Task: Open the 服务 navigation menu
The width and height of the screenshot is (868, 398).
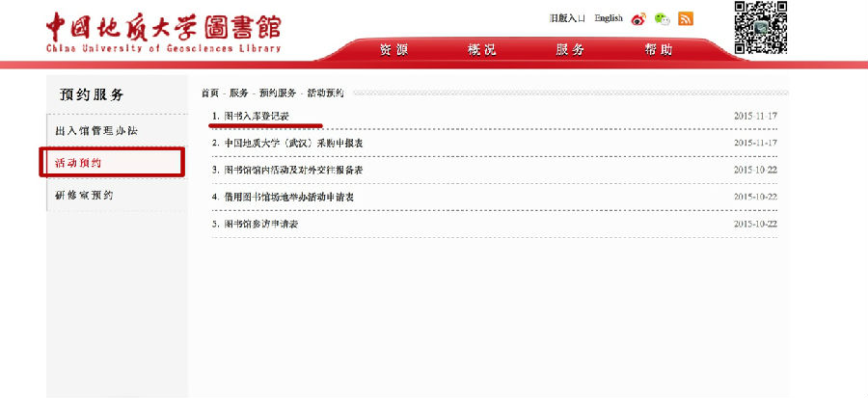Action: 570,50
